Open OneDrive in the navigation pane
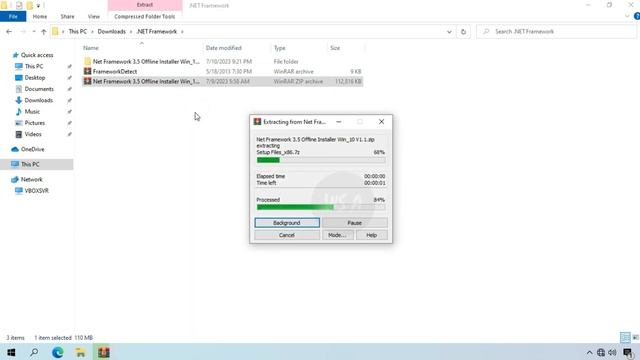This screenshot has width=640, height=360. pos(32,149)
